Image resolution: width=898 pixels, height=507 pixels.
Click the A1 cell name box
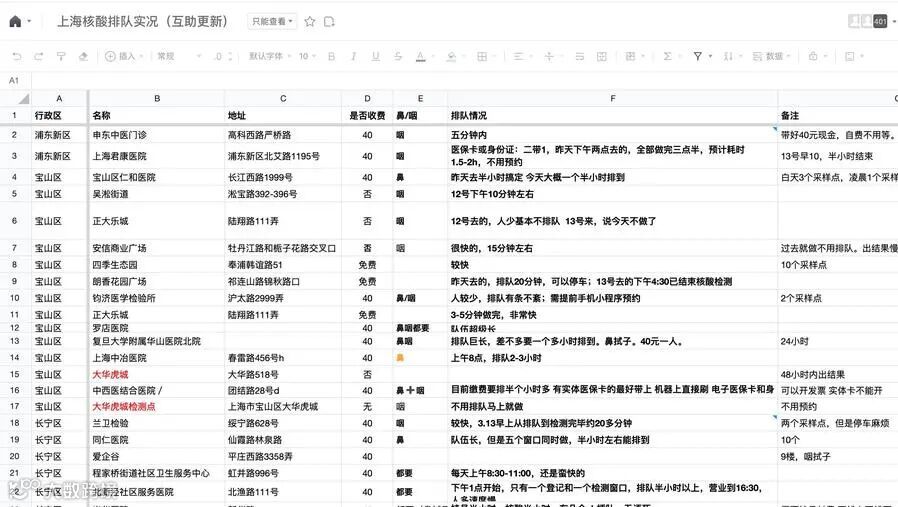tap(14, 81)
